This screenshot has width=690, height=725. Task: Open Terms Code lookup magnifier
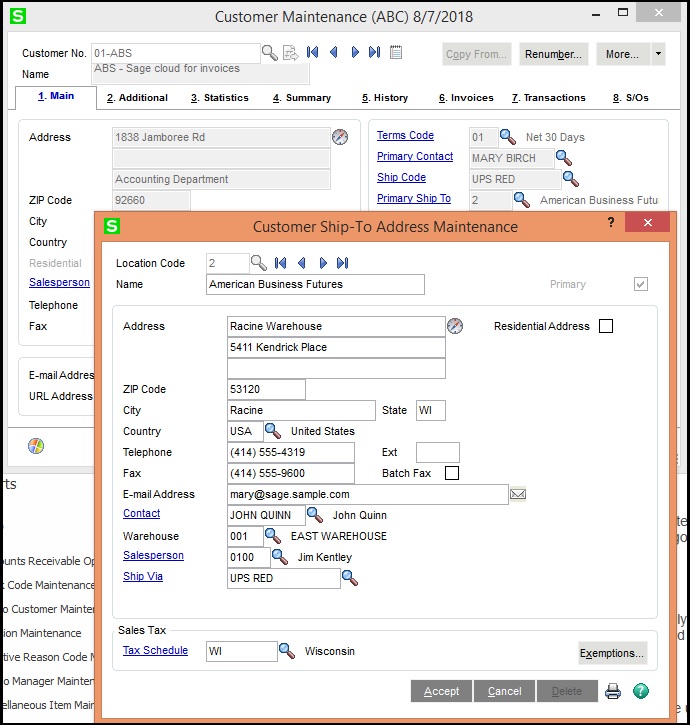click(x=508, y=137)
